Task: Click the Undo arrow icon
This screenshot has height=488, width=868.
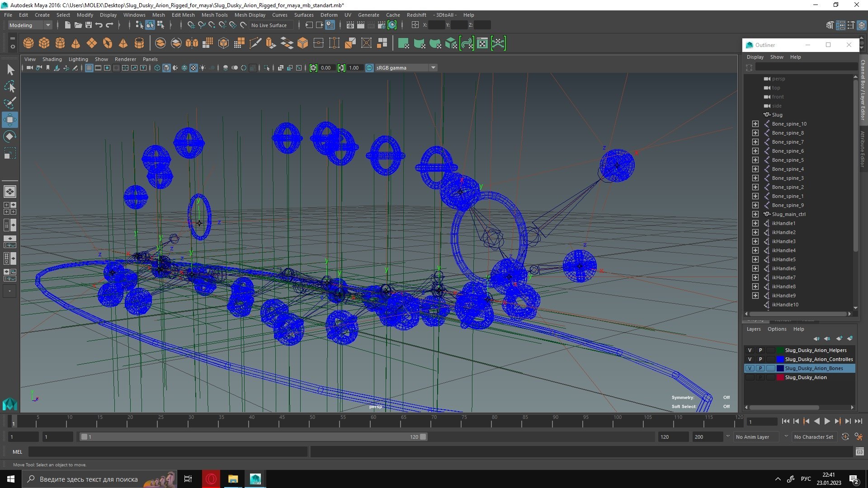Action: (x=99, y=25)
